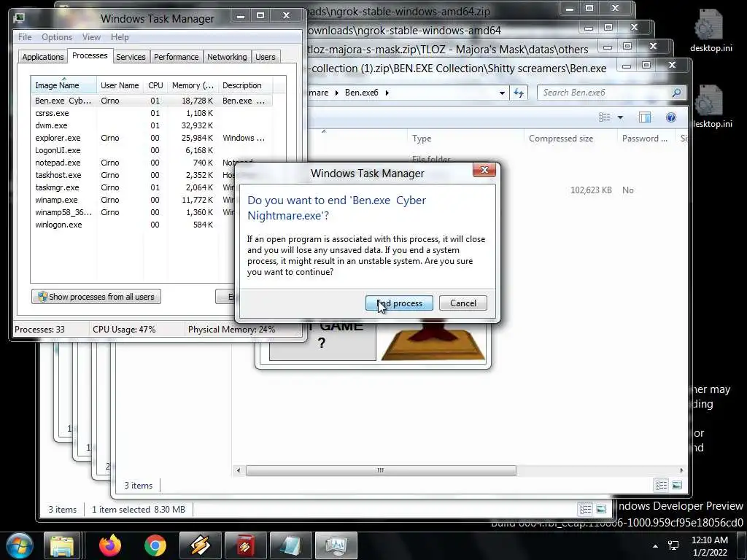Open the File menu in Task Manager
Viewport: 747px width, 560px height.
click(x=25, y=37)
